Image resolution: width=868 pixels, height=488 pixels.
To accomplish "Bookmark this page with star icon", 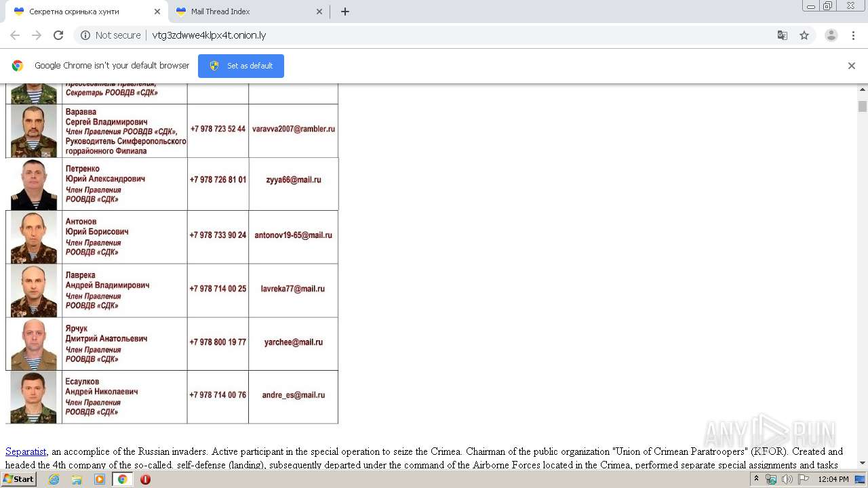I will pyautogui.click(x=804, y=35).
